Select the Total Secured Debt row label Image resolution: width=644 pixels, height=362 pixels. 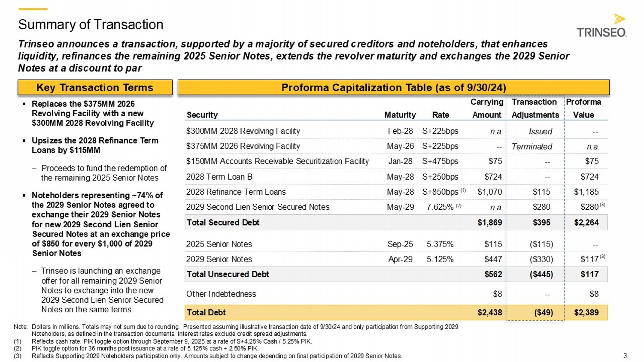coord(223,223)
